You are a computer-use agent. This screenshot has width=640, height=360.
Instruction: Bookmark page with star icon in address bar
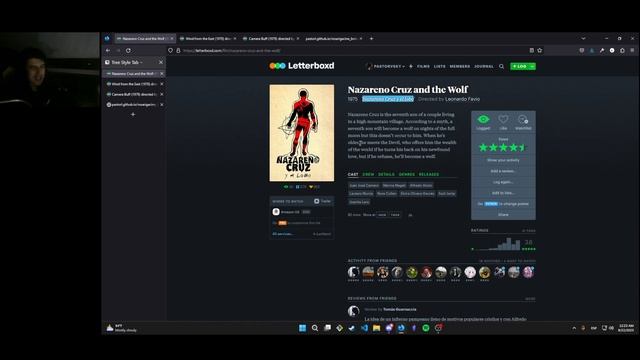[540, 50]
